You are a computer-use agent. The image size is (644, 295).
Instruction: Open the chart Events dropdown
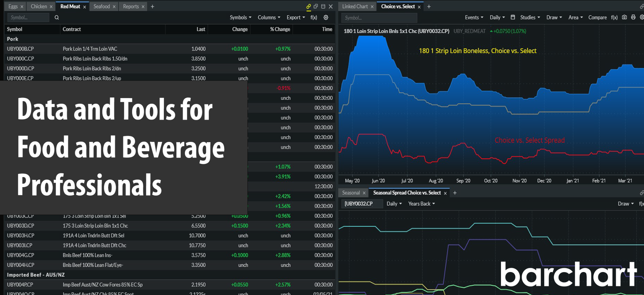[474, 18]
